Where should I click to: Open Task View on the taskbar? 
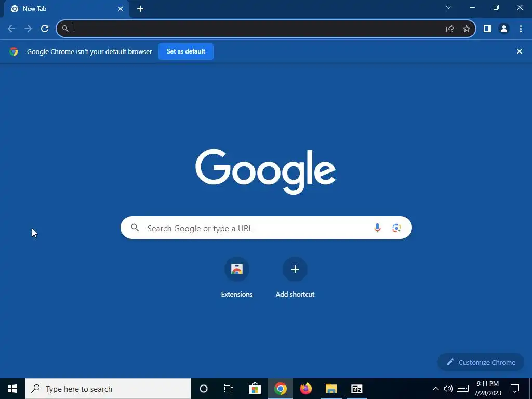[229, 389]
